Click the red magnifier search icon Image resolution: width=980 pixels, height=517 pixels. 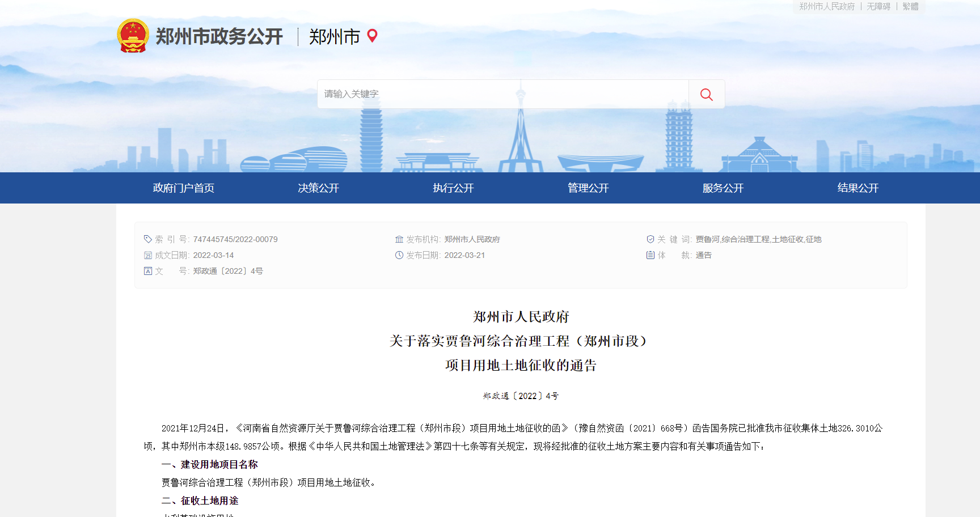pos(706,94)
